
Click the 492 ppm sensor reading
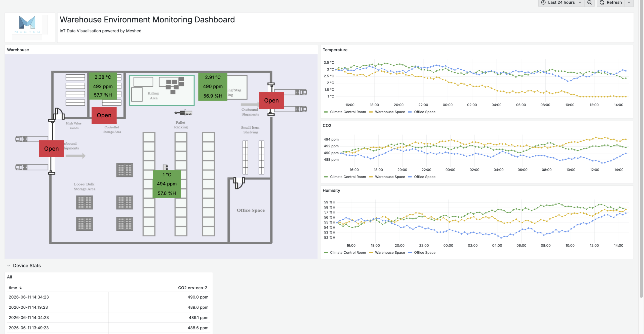[x=103, y=86]
